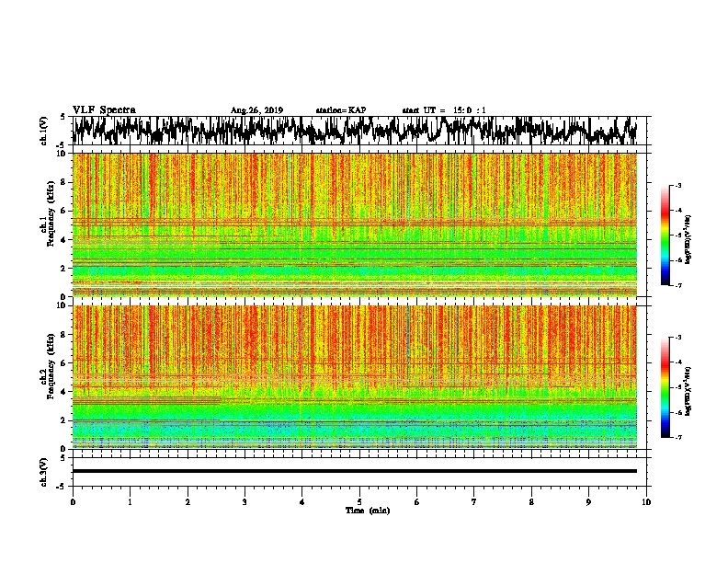Click the ch.1 waveform trace panel at top
728x563 pixels.
359,131
